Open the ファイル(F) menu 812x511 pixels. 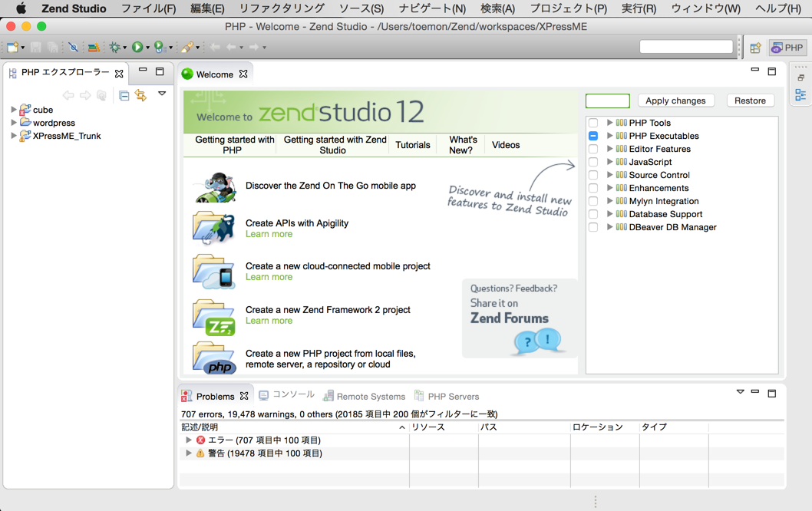click(149, 8)
